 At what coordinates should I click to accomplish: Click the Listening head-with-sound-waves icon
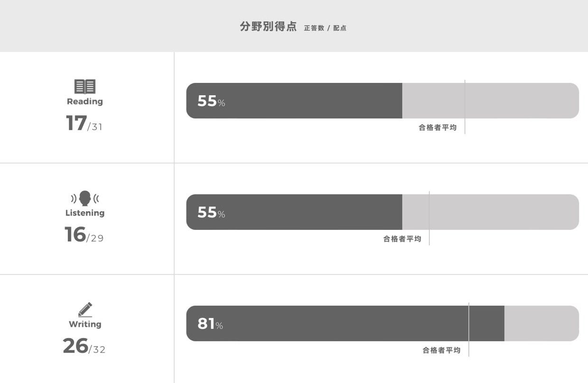pos(85,198)
